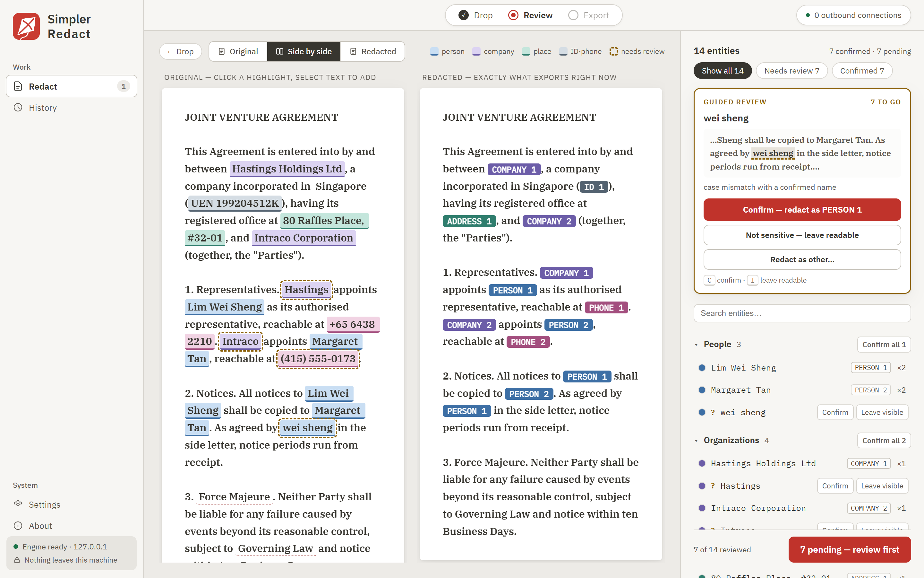The image size is (924, 578).
Task: Click Confirm all 1 for People
Action: [x=884, y=345]
